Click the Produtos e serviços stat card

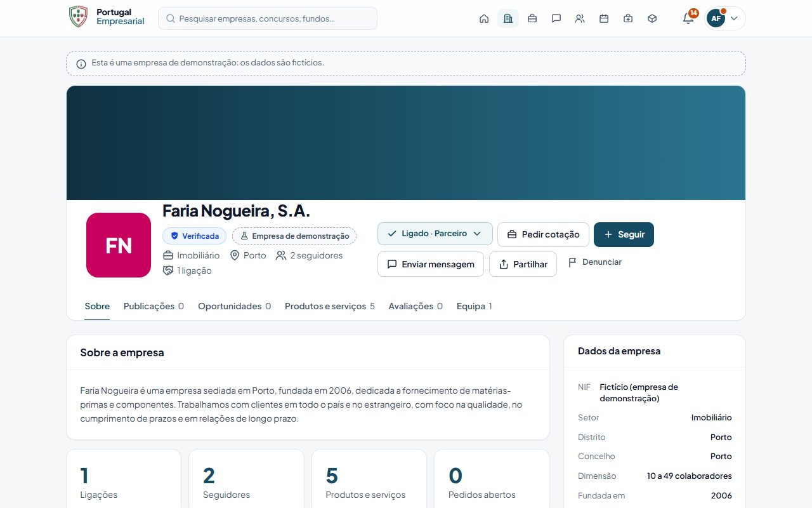(x=369, y=479)
